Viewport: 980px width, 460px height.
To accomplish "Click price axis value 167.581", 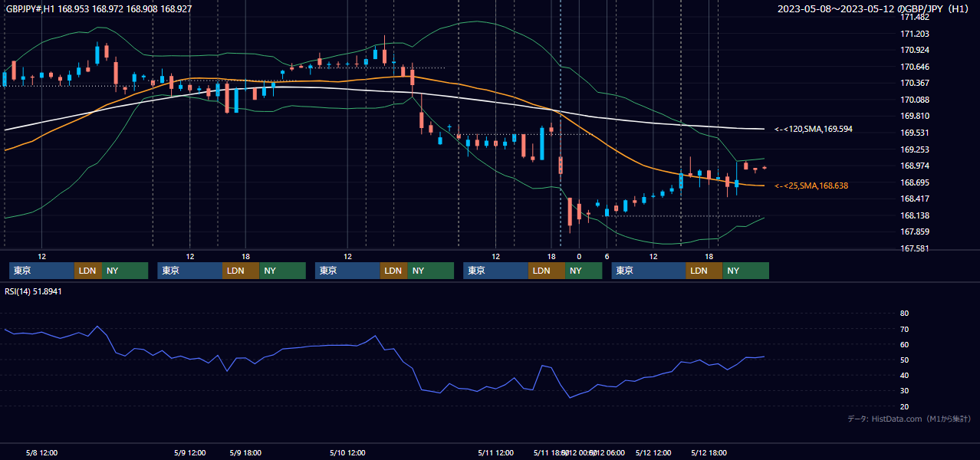I will tap(915, 248).
